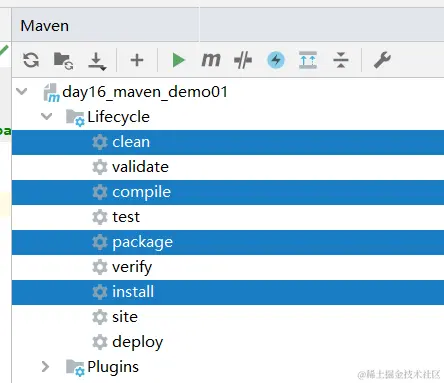This screenshot has height=383, width=444.
Task: Click Collapse All toolbar icon
Action: 341,60
